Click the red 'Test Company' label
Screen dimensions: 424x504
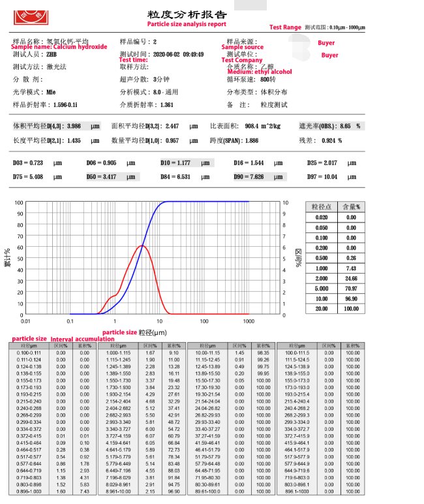pos(241,60)
